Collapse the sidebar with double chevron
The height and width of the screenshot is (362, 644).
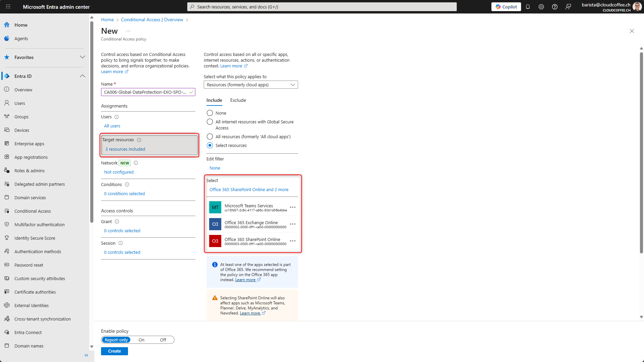[x=86, y=355]
